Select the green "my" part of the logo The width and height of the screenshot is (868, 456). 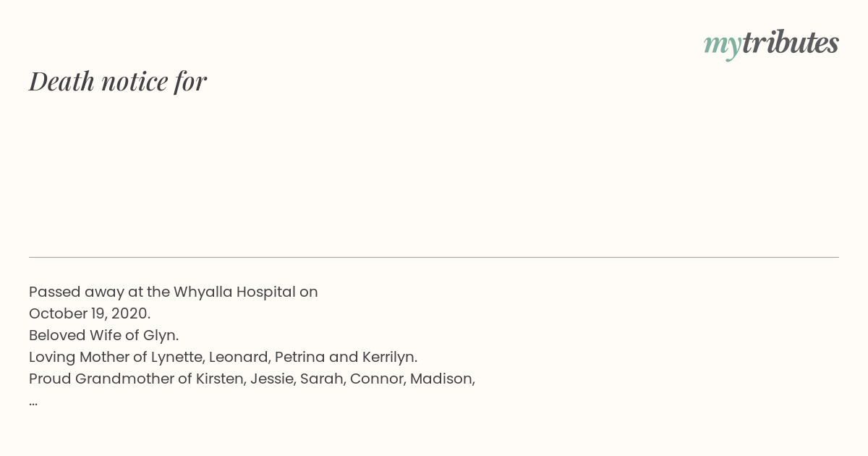723,46
